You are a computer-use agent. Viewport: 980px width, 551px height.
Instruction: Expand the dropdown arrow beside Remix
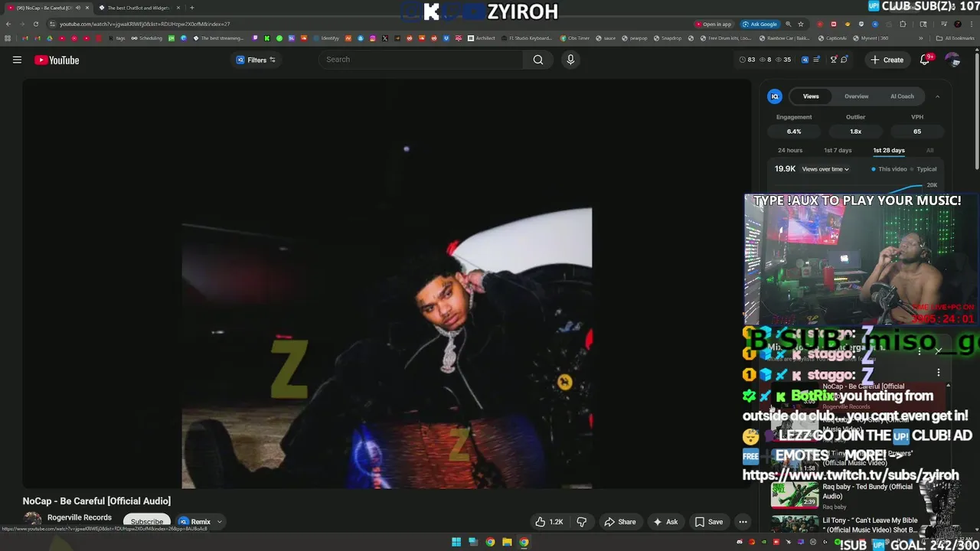point(220,522)
